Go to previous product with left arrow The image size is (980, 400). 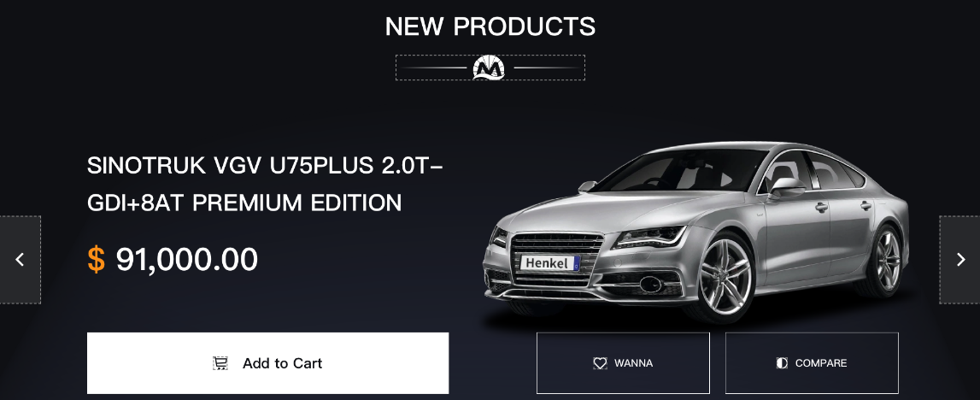coord(20,260)
